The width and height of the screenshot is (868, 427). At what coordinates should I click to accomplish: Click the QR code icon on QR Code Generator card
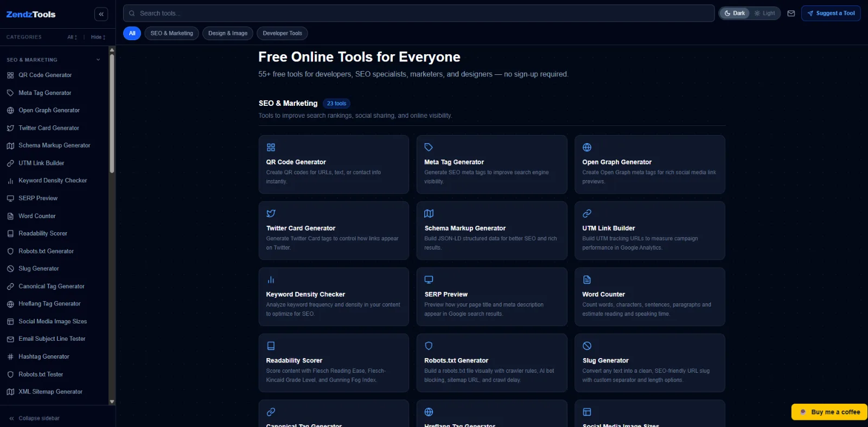[x=271, y=147]
